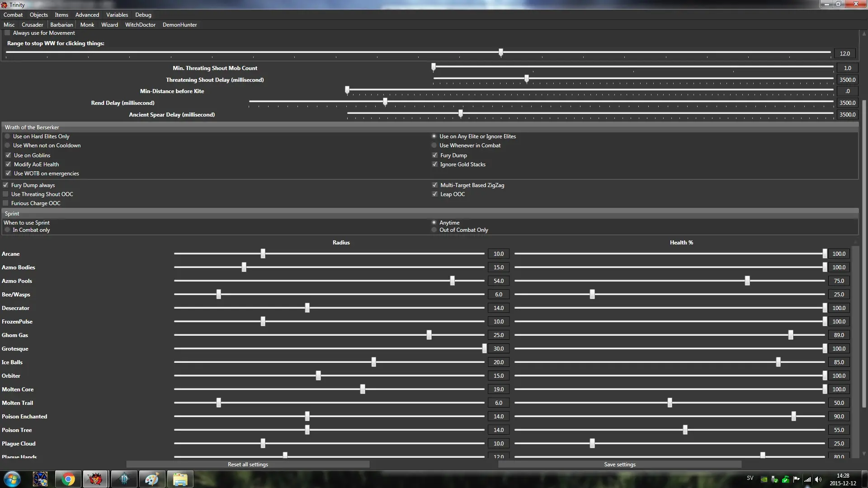Click the volume speaker tray icon
This screenshot has height=488, width=868.
coord(818,479)
